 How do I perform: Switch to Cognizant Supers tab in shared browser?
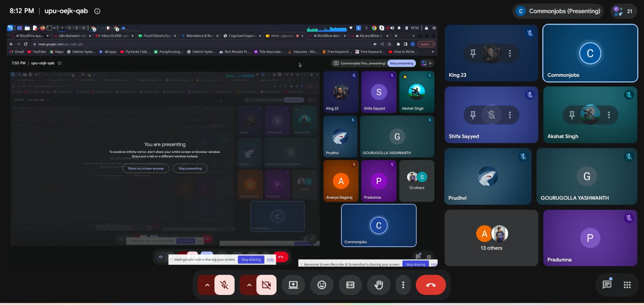242,36
